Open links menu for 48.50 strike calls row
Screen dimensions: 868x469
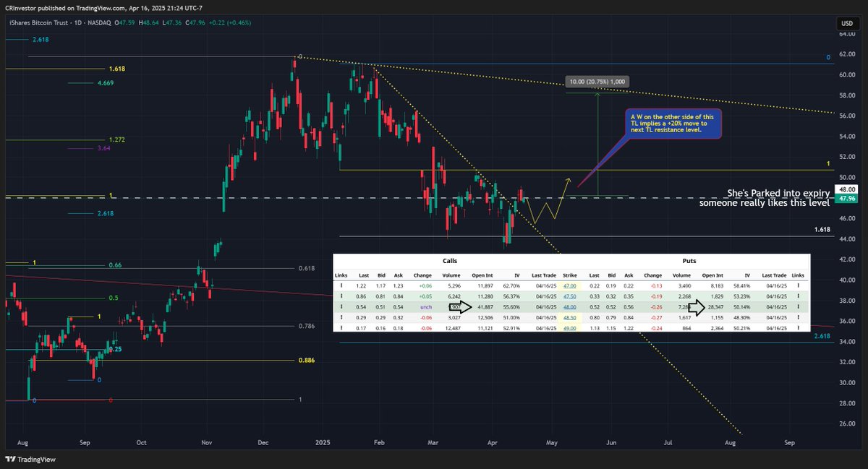tap(341, 317)
